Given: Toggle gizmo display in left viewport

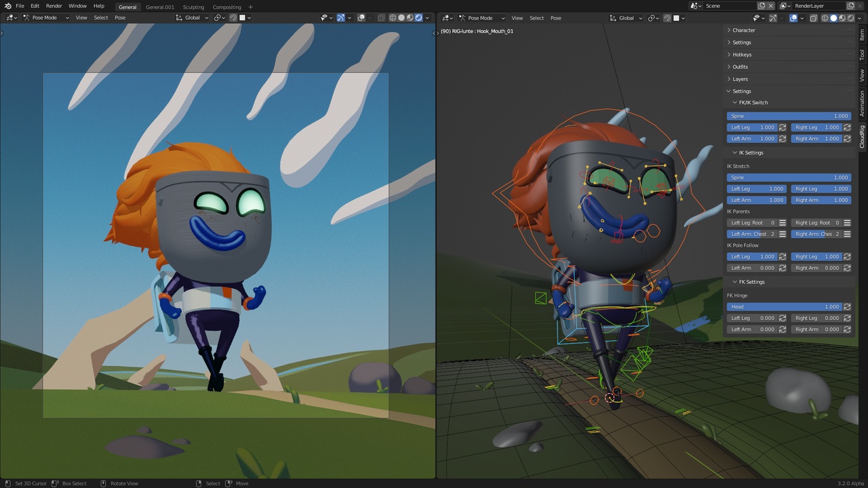Looking at the screenshot, I should pyautogui.click(x=340, y=18).
